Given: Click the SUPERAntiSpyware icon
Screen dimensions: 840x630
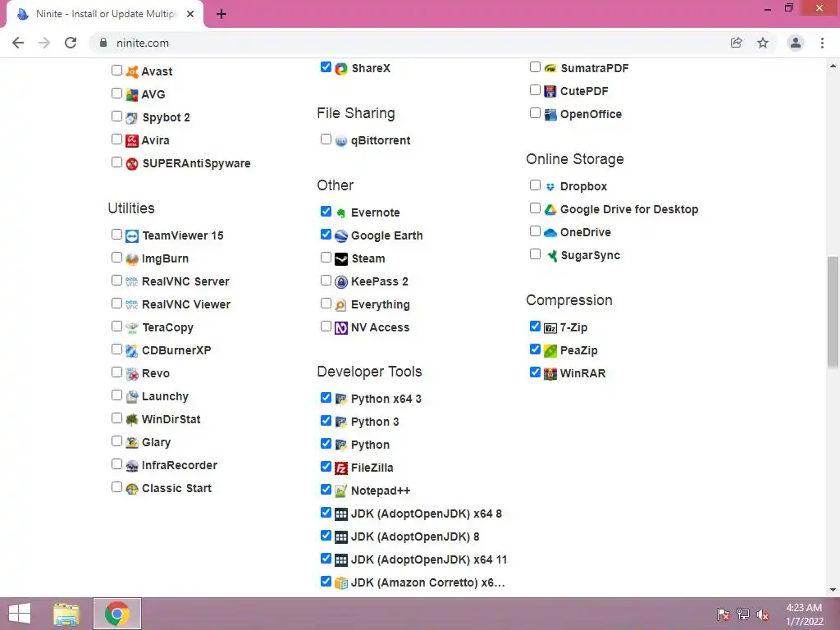Looking at the screenshot, I should pyautogui.click(x=132, y=163).
